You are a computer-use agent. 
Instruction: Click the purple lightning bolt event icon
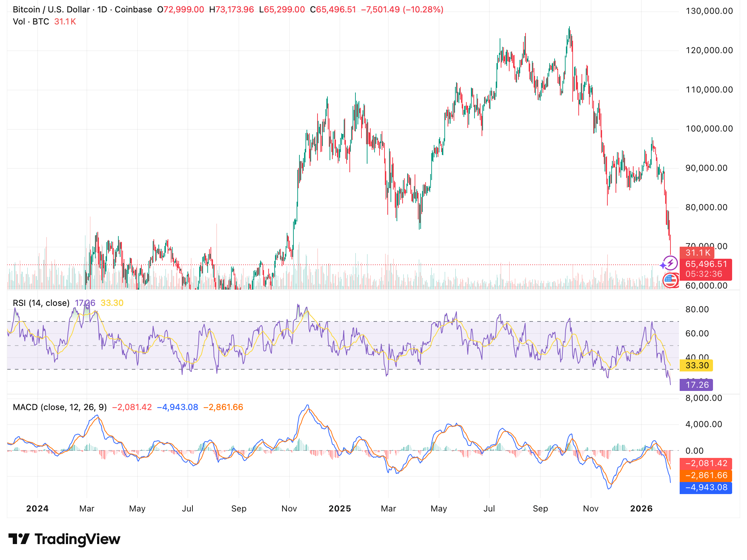pos(670,263)
